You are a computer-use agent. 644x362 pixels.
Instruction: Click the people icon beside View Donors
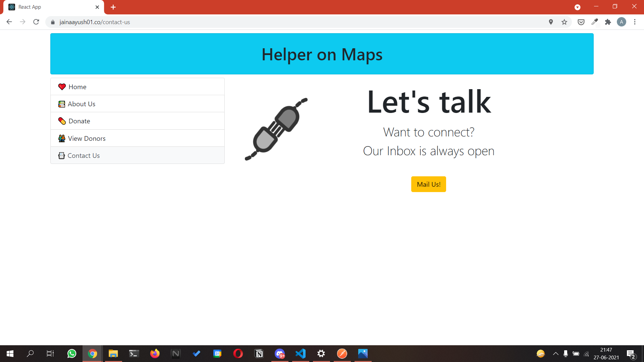coord(62,138)
